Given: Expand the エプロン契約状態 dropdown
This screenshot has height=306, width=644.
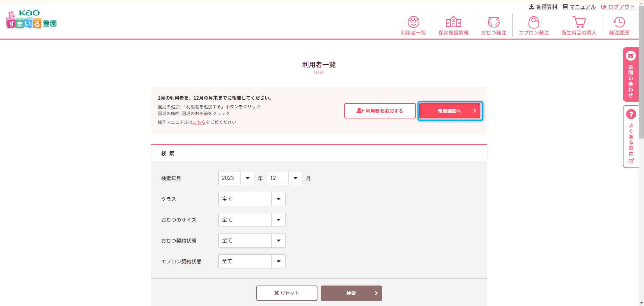Looking at the screenshot, I should click(252, 261).
